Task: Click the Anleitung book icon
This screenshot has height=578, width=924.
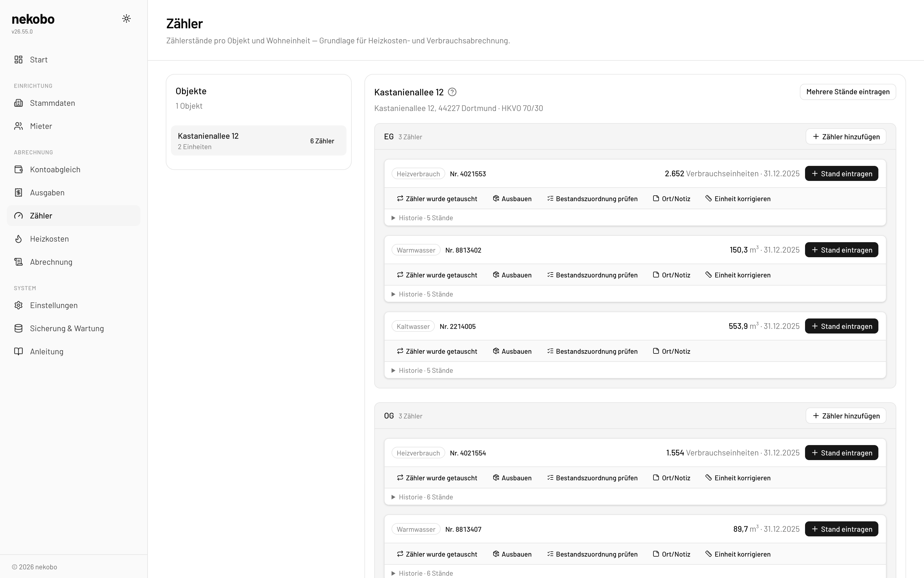Action: [x=18, y=351]
